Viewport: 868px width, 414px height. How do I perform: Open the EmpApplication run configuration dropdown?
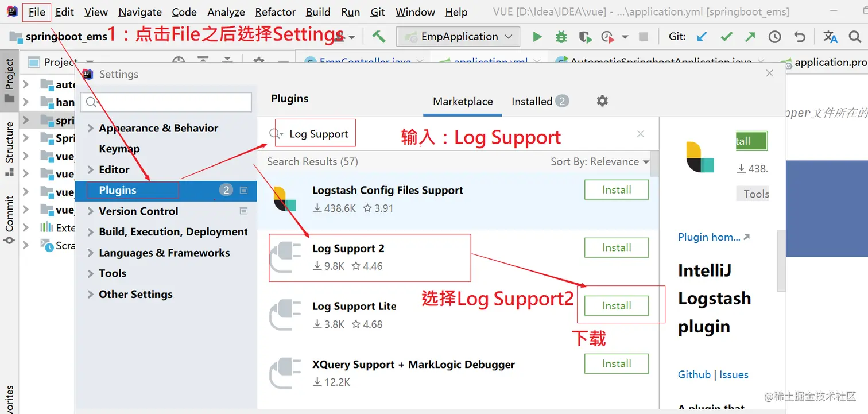pos(458,37)
